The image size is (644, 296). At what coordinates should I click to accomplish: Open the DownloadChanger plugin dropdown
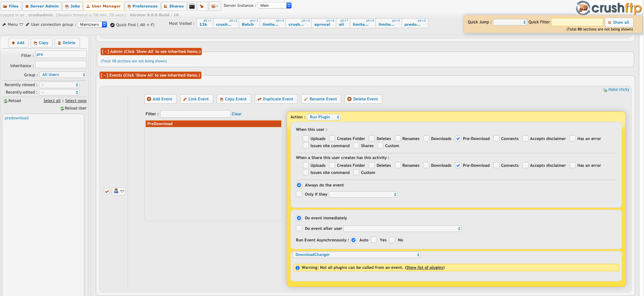pyautogui.click(x=357, y=255)
